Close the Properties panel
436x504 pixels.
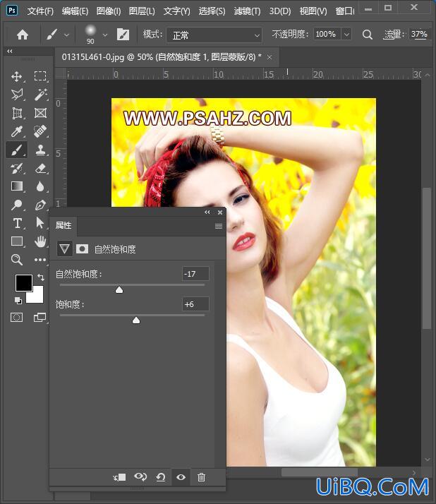coord(220,212)
